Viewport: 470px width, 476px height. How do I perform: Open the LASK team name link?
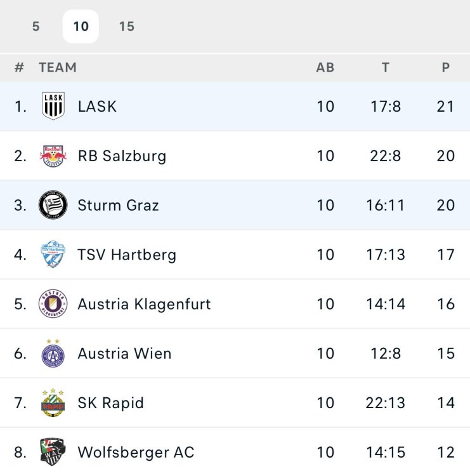click(97, 106)
